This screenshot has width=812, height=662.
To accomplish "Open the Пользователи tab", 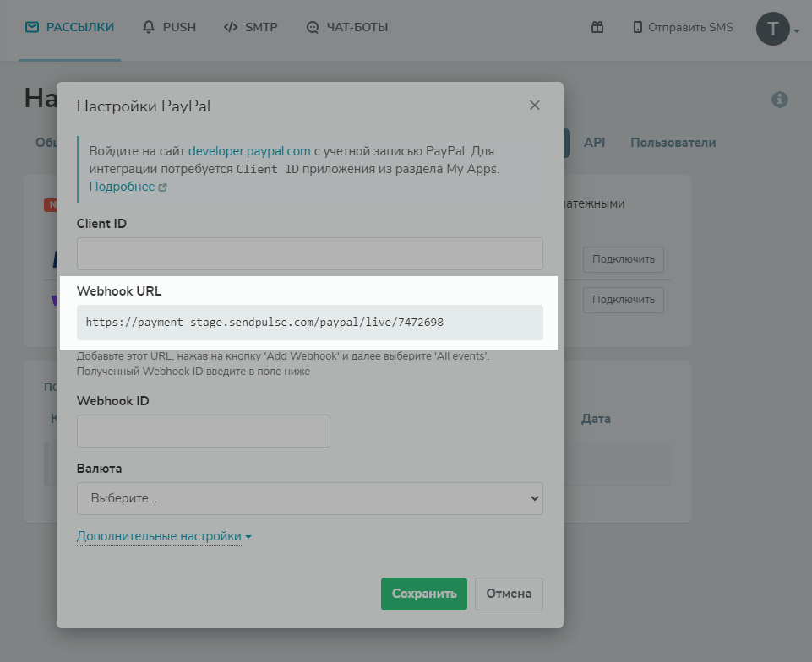I will point(673,143).
